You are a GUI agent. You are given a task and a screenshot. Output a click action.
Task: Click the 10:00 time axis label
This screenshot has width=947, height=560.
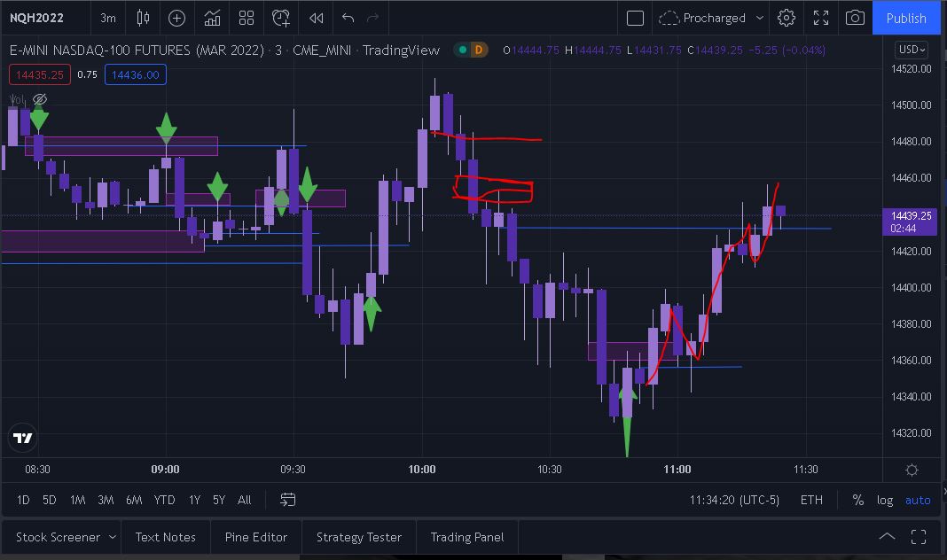421,470
